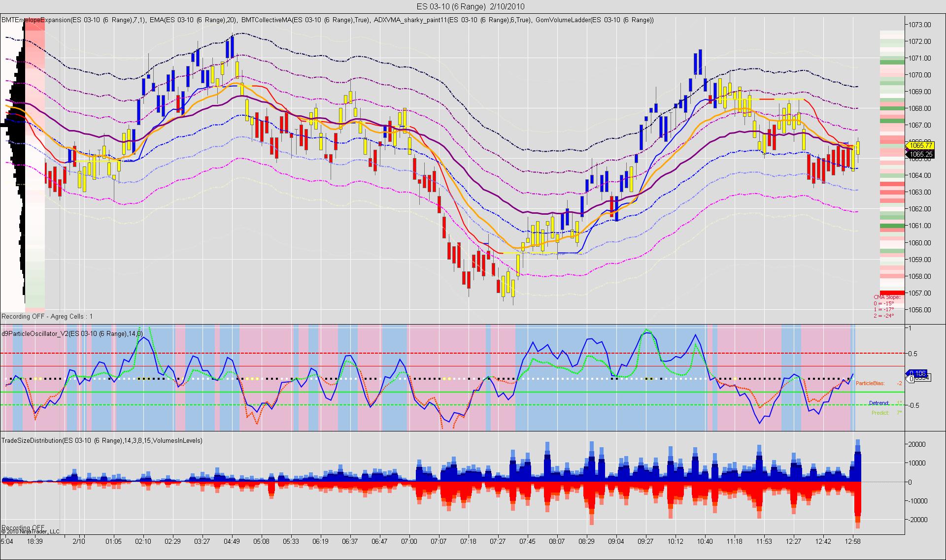The height and width of the screenshot is (560, 946).
Task: Select the ADXVMA_sharky_paint11 indicator label
Action: point(453,20)
